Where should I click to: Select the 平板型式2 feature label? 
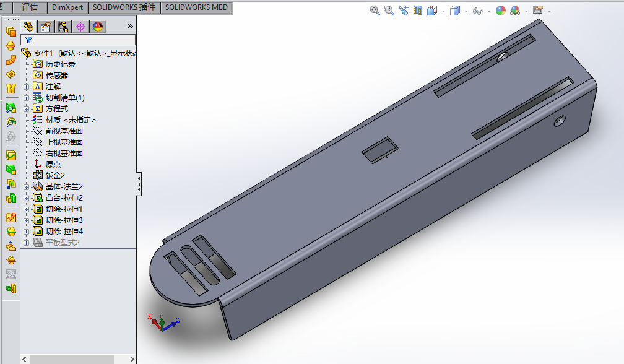coord(63,242)
